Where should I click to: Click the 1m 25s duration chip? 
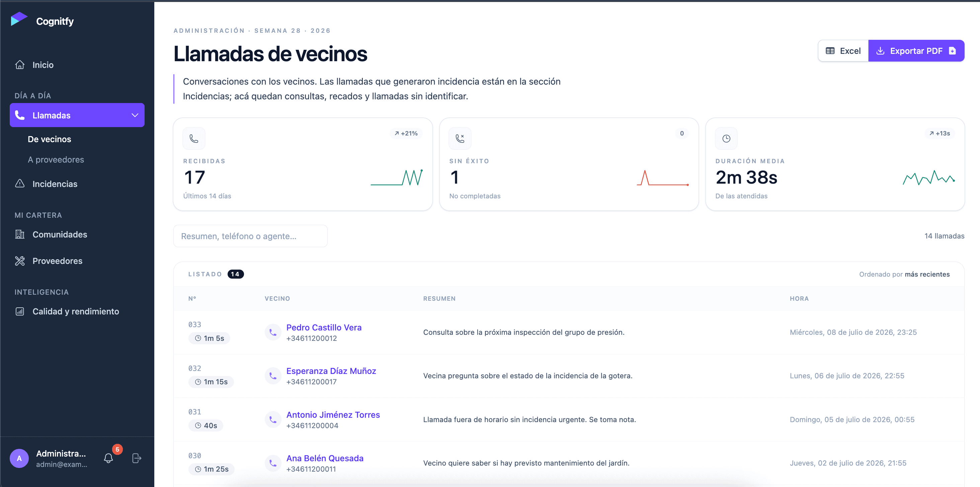[212, 469]
